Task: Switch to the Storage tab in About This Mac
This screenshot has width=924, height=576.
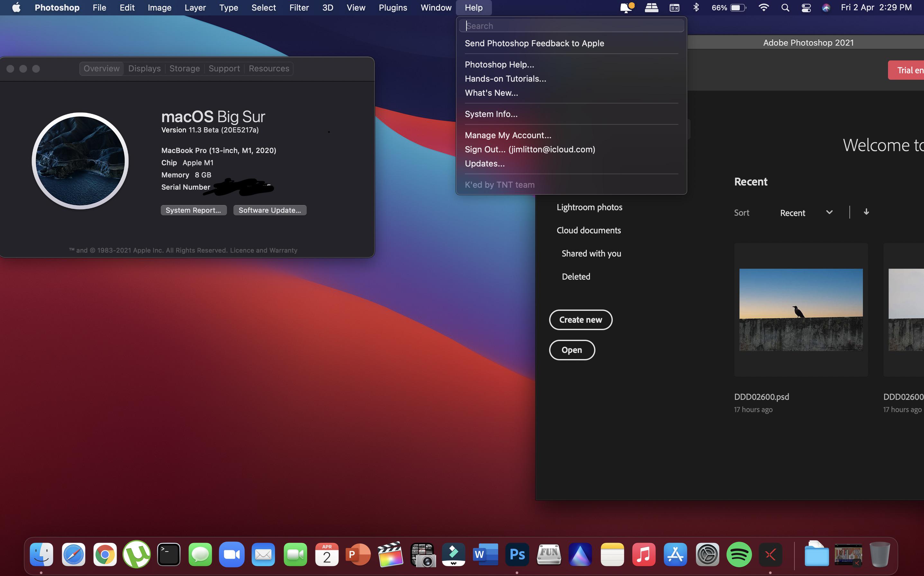Action: (x=185, y=68)
